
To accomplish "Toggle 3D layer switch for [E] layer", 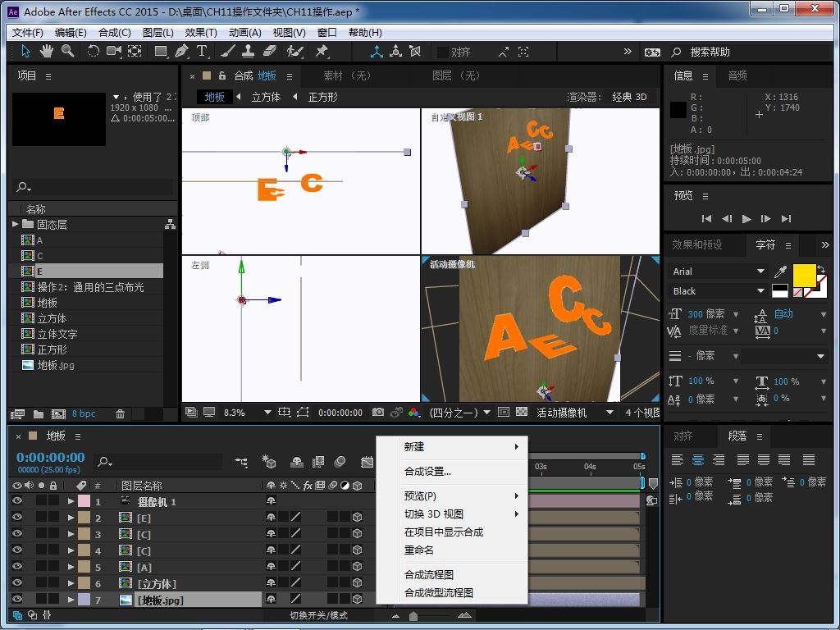I will point(358,518).
